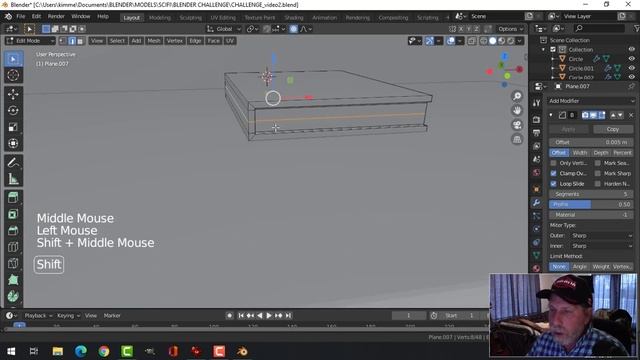This screenshot has width=640, height=360.
Task: Click the zoom view magnifier button
Action: click(517, 96)
